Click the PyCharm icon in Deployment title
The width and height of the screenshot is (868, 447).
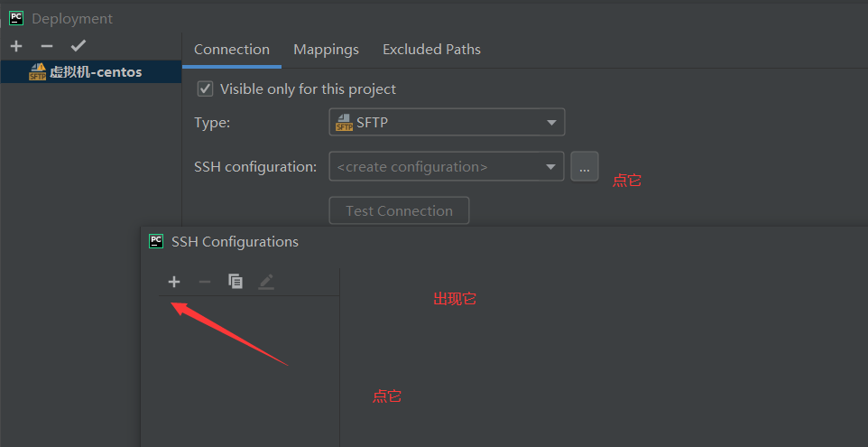pos(16,18)
